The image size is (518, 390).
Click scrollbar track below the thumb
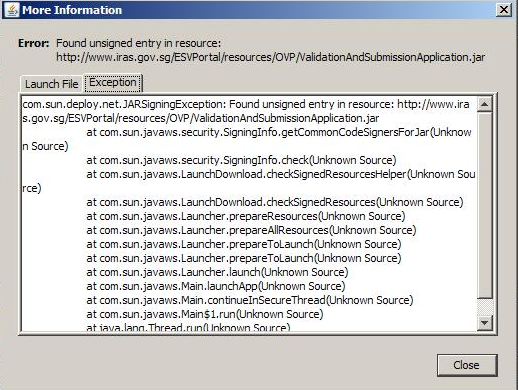tap(484, 307)
